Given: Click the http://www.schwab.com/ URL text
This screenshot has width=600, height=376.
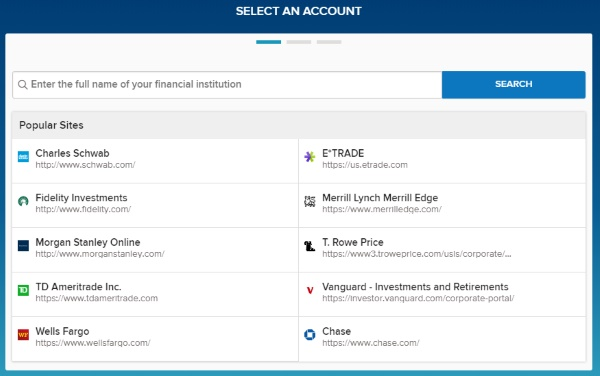Looking at the screenshot, I should click(x=85, y=165).
